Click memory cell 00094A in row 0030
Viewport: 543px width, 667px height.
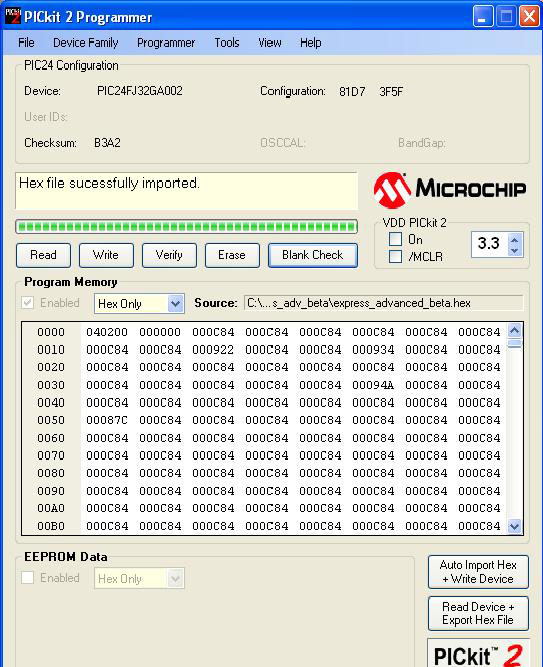[373, 385]
